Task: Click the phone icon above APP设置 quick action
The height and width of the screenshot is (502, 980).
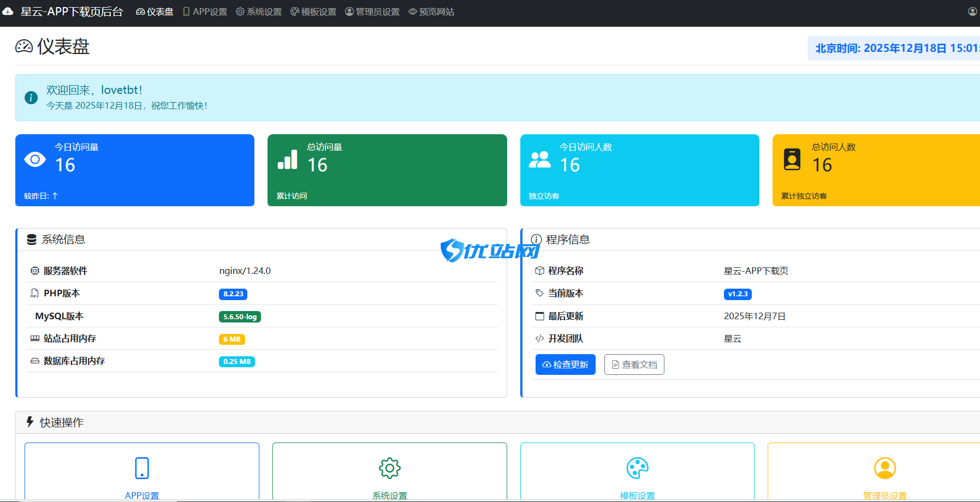Action: click(x=141, y=468)
